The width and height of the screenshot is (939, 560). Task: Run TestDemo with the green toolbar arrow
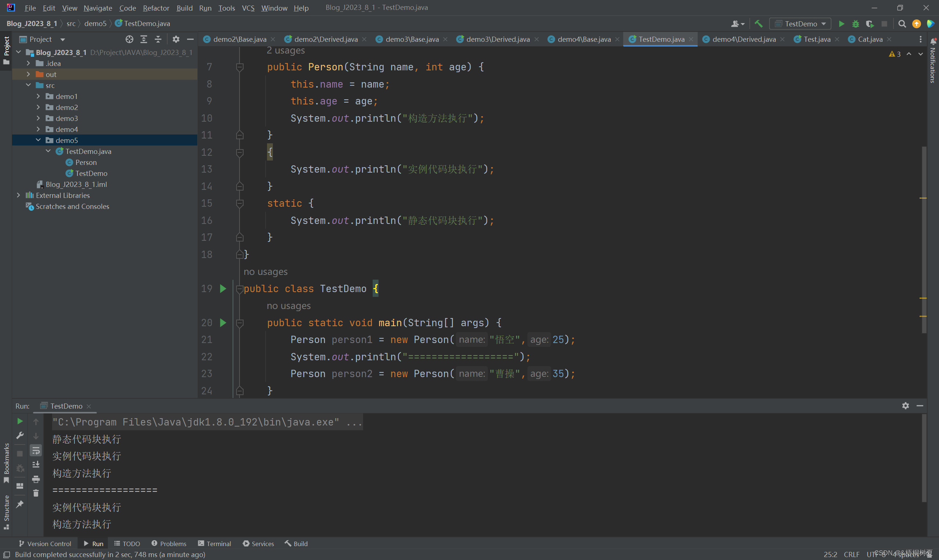click(841, 24)
